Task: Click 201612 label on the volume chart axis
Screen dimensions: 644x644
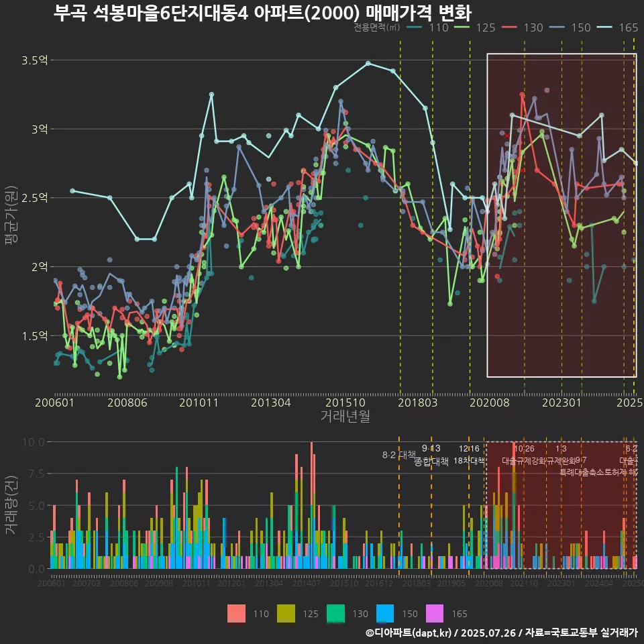Action: pos(379,583)
